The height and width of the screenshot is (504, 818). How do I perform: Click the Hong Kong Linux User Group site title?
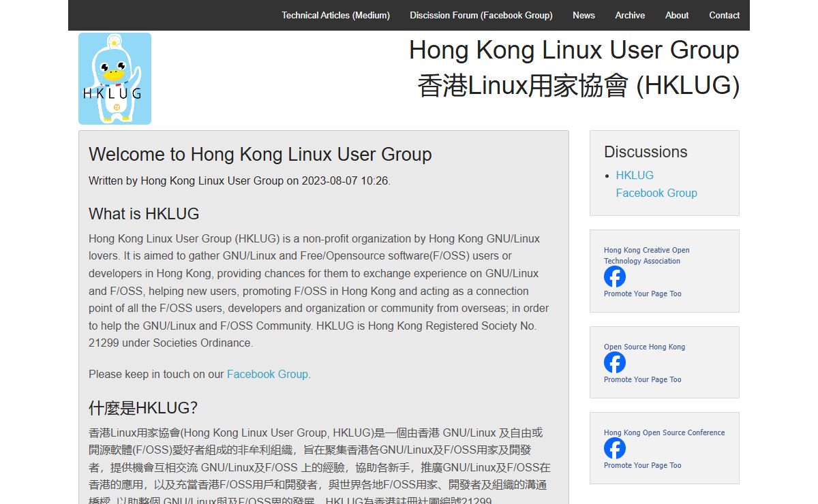pyautogui.click(x=574, y=50)
